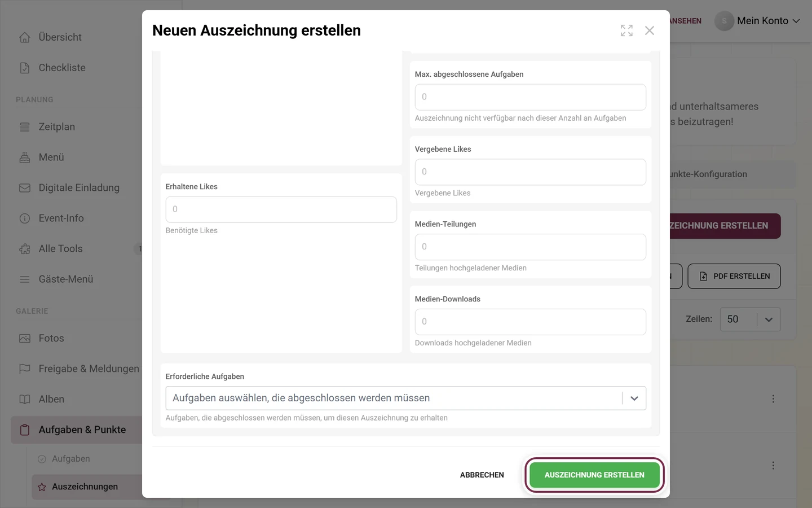
Task: Select the Event-Info info icon
Action: pyautogui.click(x=25, y=218)
